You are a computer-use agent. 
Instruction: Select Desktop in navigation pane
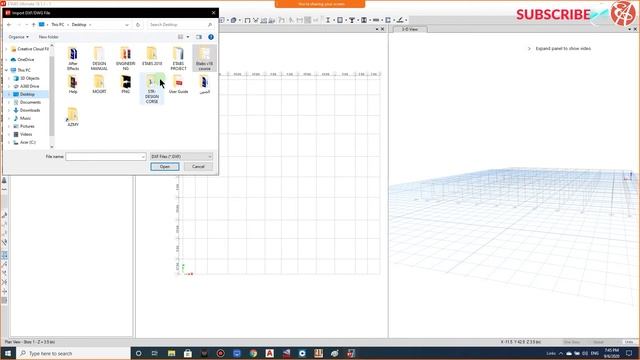click(27, 94)
